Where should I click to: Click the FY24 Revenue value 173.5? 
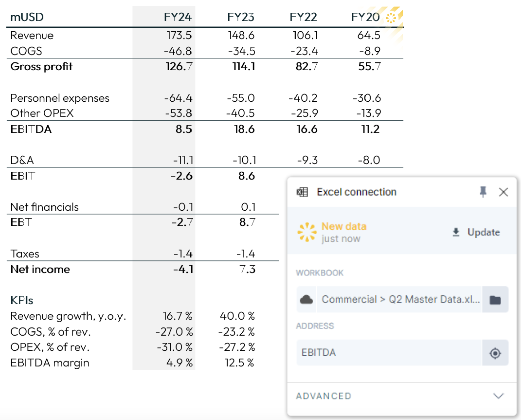(179, 35)
